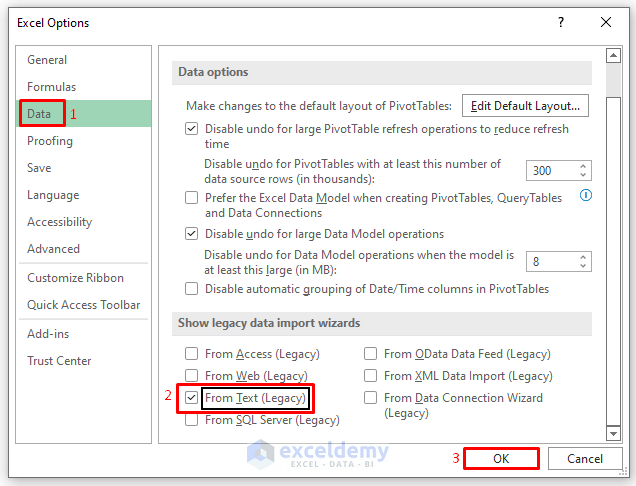Increase the PivotTable data source rows value
This screenshot has height=486, width=636.
tap(584, 165)
